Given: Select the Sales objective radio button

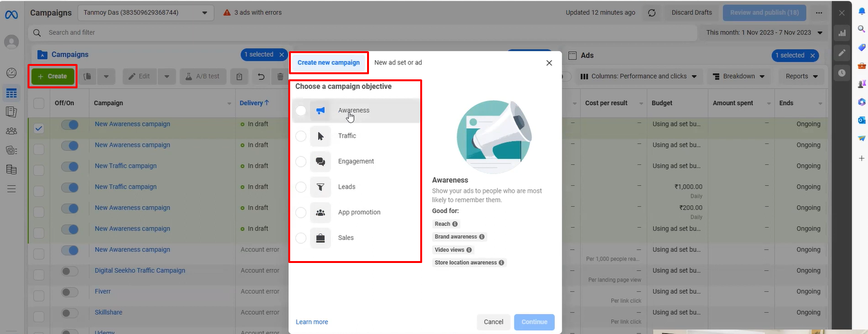Looking at the screenshot, I should pyautogui.click(x=301, y=238).
